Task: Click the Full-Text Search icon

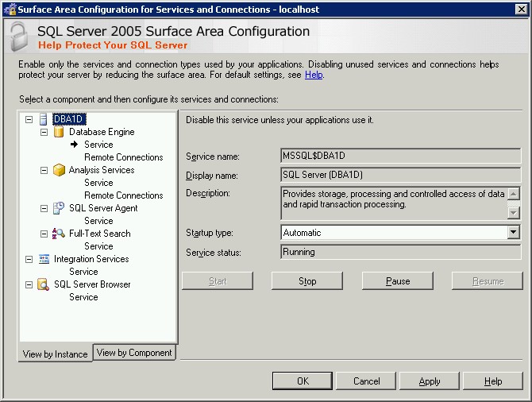Action: click(x=58, y=234)
